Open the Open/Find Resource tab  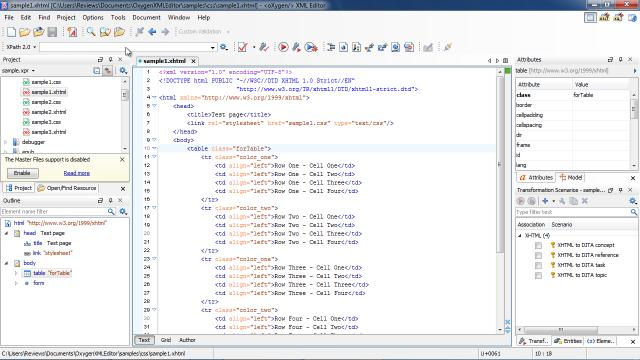(67, 188)
